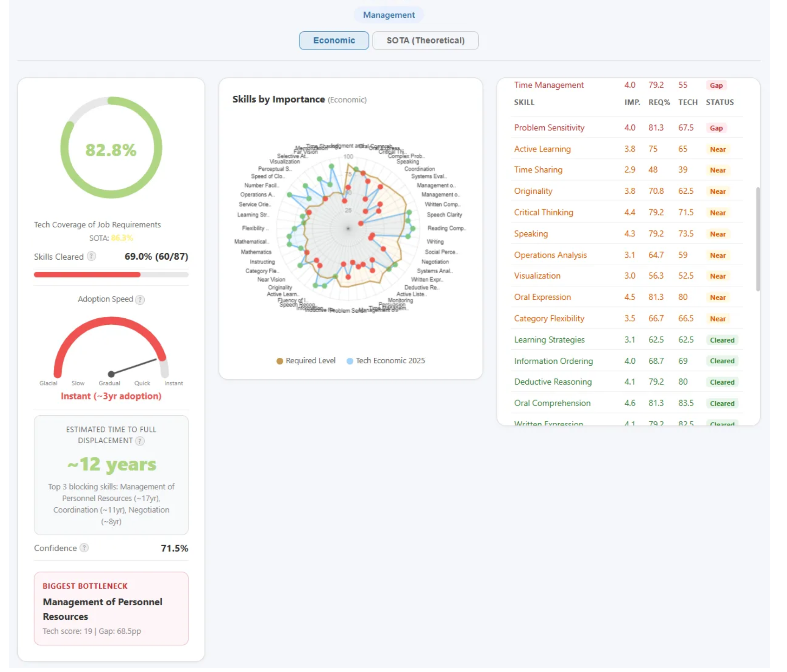Click the skills table vertical scrollbar
Viewport: 787px width, 672px height.
point(758,239)
